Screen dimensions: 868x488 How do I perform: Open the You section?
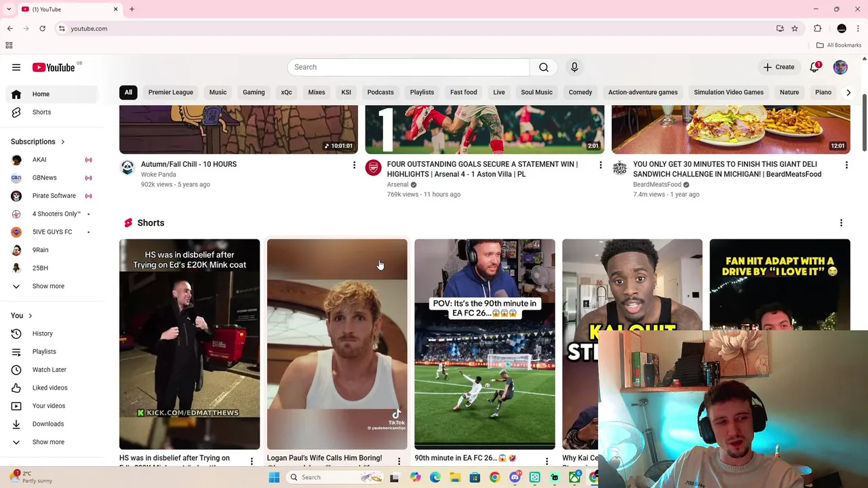[x=22, y=316]
